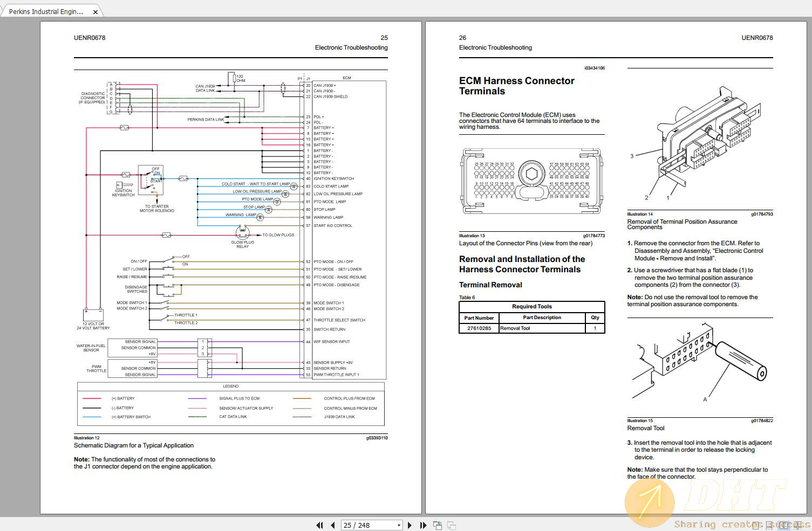Image resolution: width=812 pixels, height=531 pixels.
Task: Click the 'Required Tools' table header
Action: 532,306
